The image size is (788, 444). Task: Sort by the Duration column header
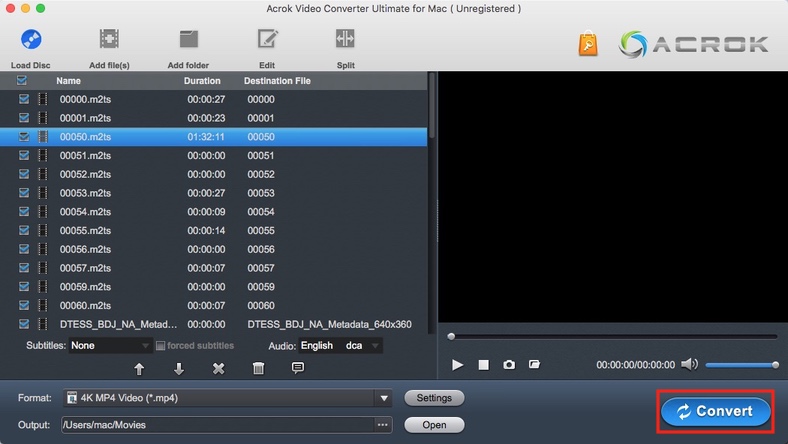pyautogui.click(x=202, y=81)
